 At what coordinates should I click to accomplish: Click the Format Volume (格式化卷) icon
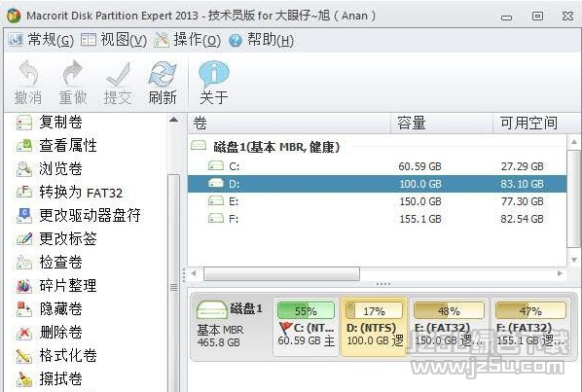[24, 356]
